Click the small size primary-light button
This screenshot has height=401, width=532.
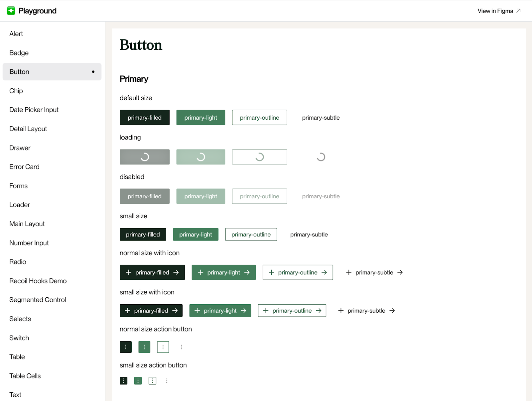(196, 235)
